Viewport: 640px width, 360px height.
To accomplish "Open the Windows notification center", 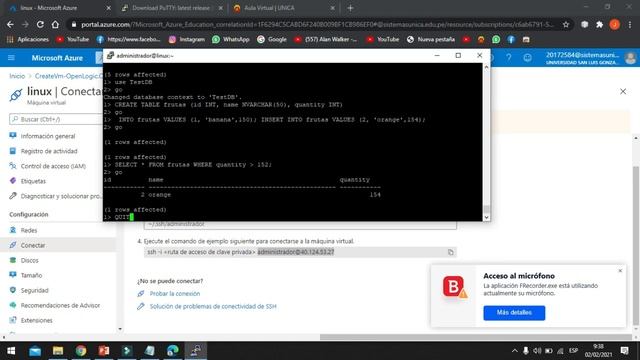I will (x=624, y=351).
